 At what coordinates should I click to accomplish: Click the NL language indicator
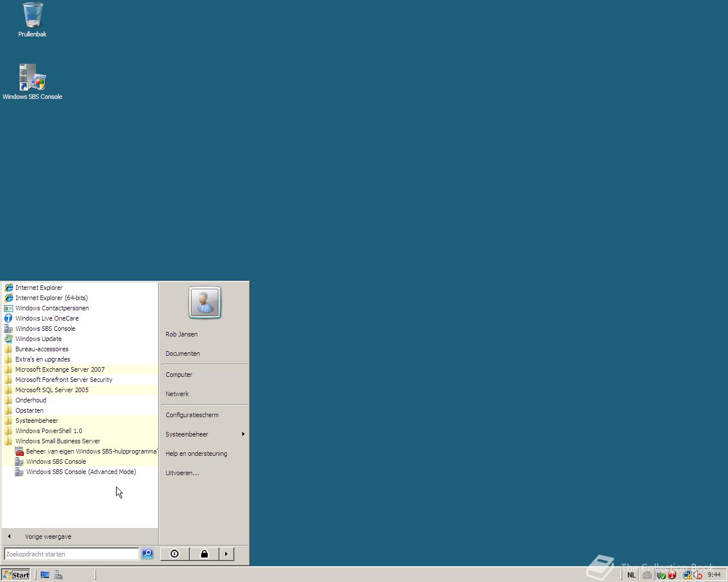(631, 575)
